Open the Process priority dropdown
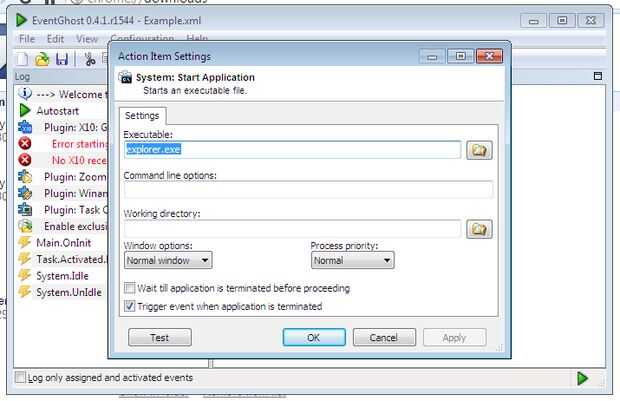Image resolution: width=620 pixels, height=401 pixels. (x=352, y=261)
